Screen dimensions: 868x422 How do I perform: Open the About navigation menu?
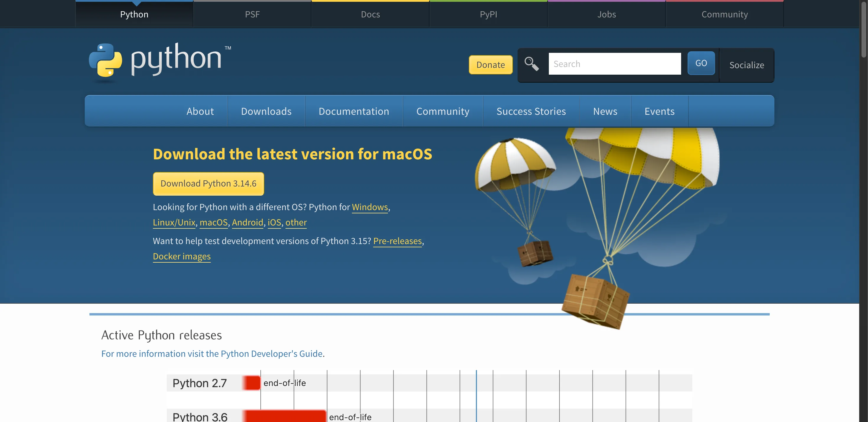click(200, 111)
